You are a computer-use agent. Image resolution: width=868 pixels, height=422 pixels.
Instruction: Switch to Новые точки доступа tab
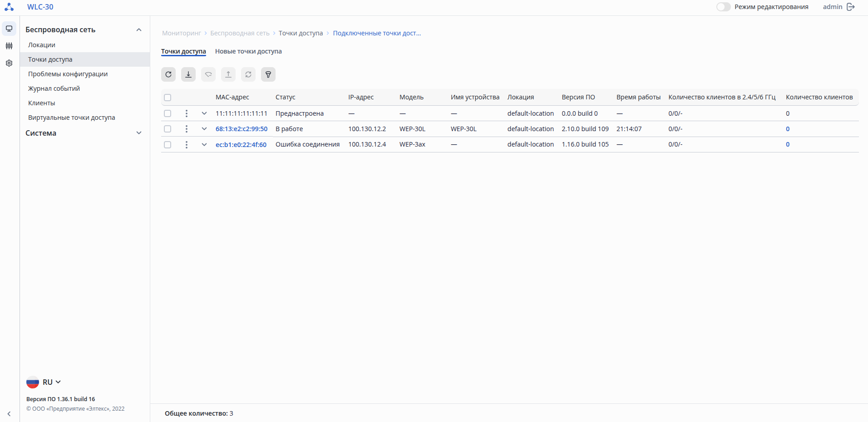point(248,51)
